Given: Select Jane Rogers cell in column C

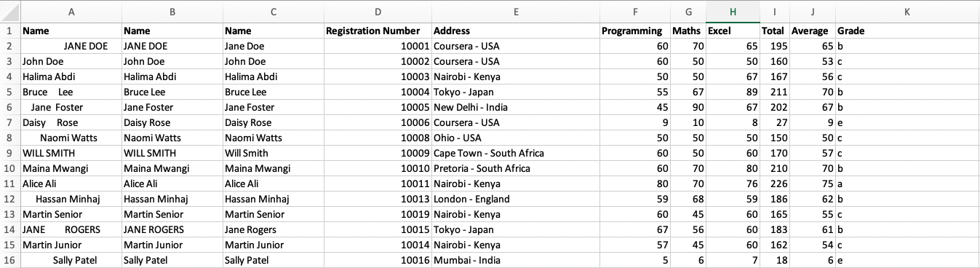Looking at the screenshot, I should (x=273, y=229).
